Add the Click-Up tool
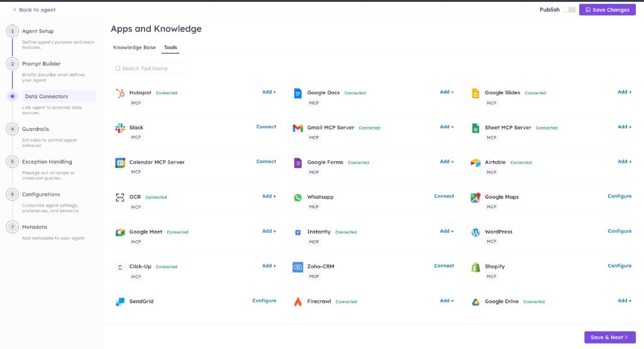 tap(269, 265)
